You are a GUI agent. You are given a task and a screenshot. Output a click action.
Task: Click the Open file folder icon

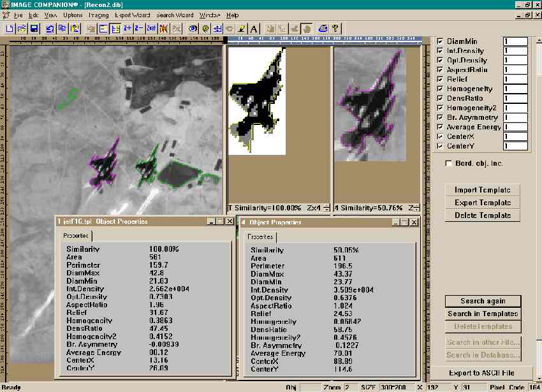point(22,28)
